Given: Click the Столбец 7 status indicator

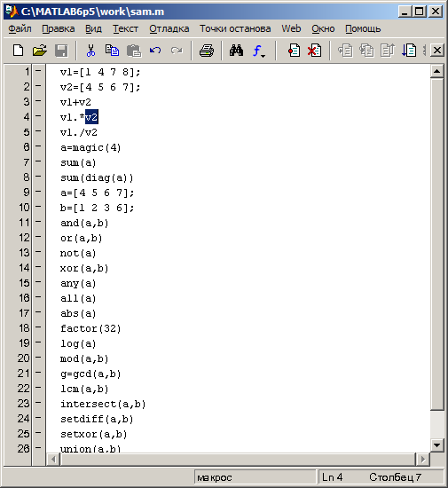Looking at the screenshot, I should pyautogui.click(x=395, y=477).
